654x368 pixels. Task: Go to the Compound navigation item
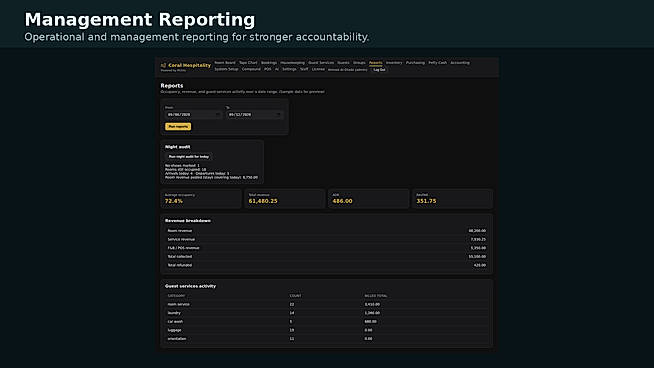click(251, 69)
